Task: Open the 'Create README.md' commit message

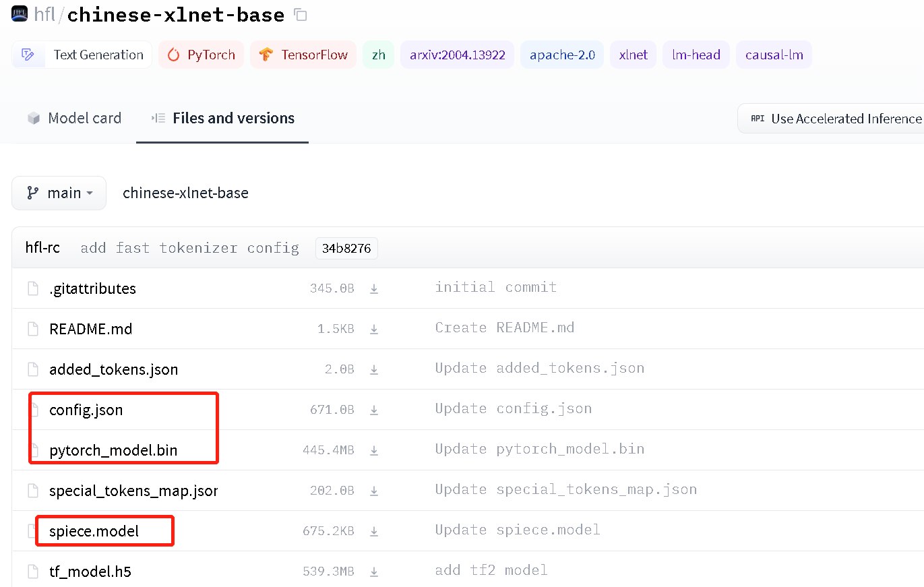Action: pyautogui.click(x=505, y=328)
